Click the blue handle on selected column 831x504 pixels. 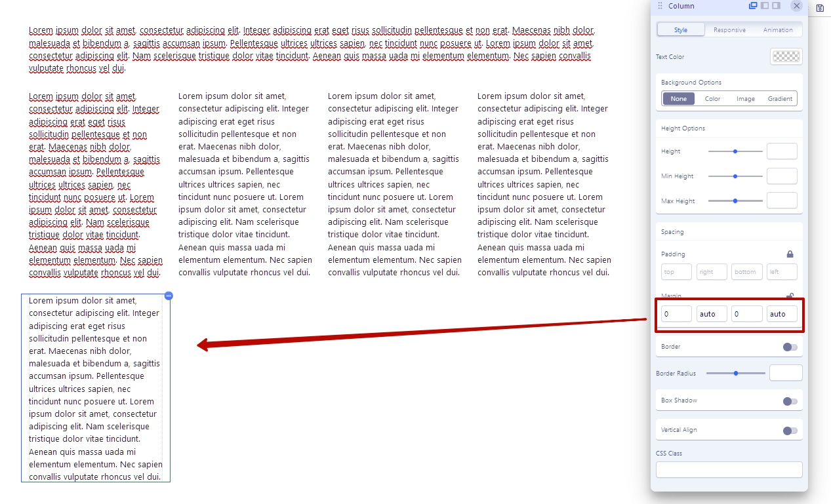[x=169, y=296]
